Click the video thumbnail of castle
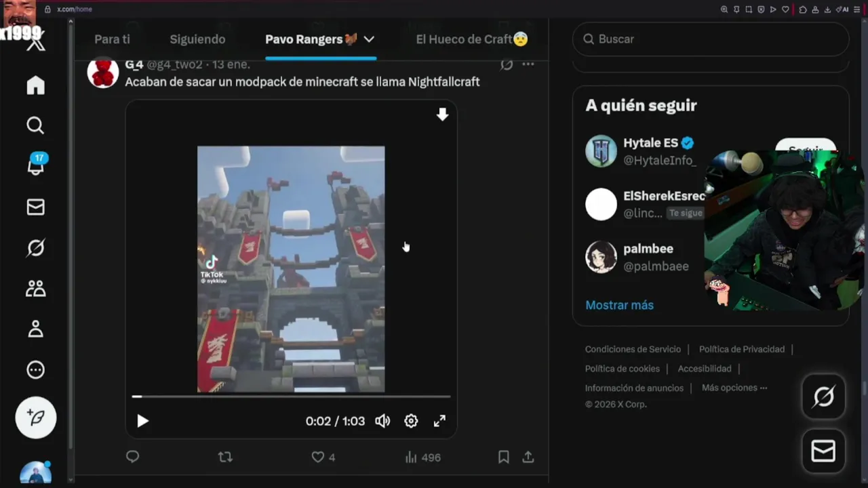 291,269
